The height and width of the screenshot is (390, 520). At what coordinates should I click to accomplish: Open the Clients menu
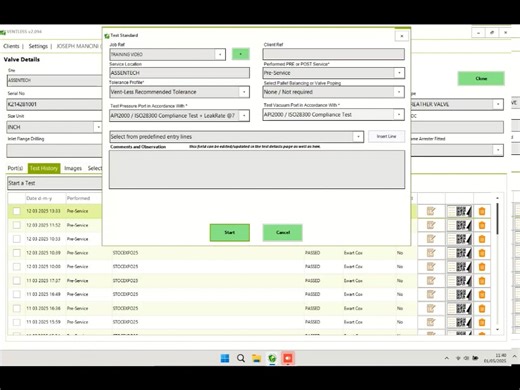11,46
